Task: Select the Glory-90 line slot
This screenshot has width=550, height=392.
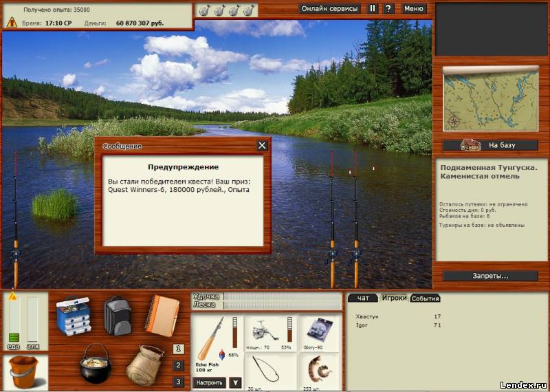Action: point(320,333)
